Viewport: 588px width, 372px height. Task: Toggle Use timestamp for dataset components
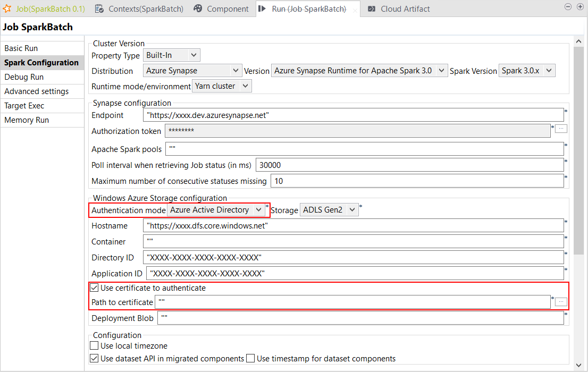click(x=251, y=359)
